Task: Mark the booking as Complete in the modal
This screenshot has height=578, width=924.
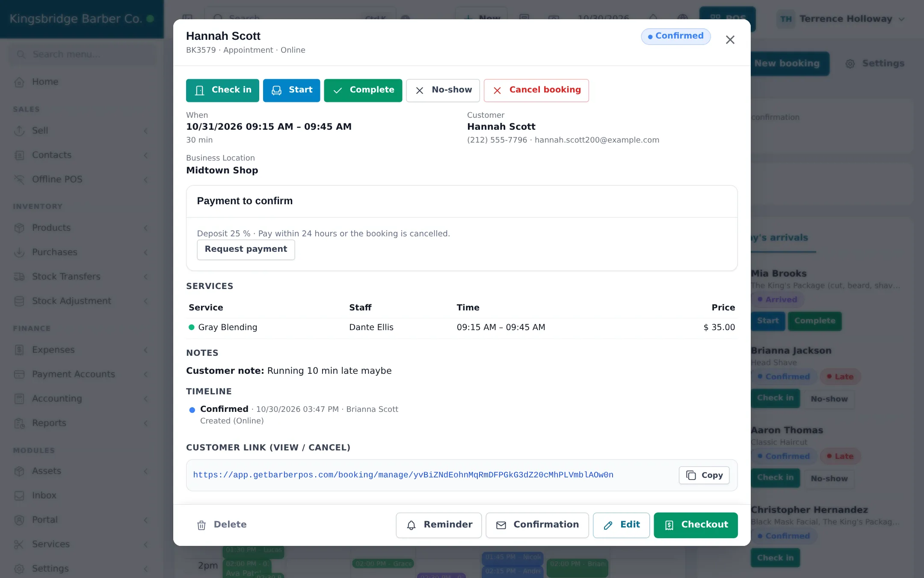Action: coord(363,90)
